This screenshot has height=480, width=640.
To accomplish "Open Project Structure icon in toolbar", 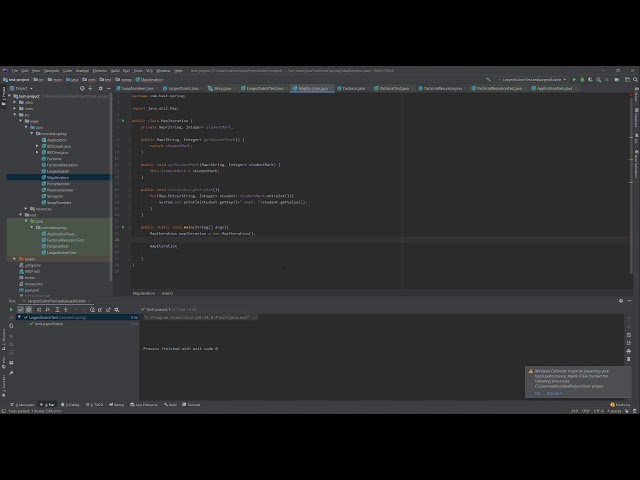I will [617, 80].
